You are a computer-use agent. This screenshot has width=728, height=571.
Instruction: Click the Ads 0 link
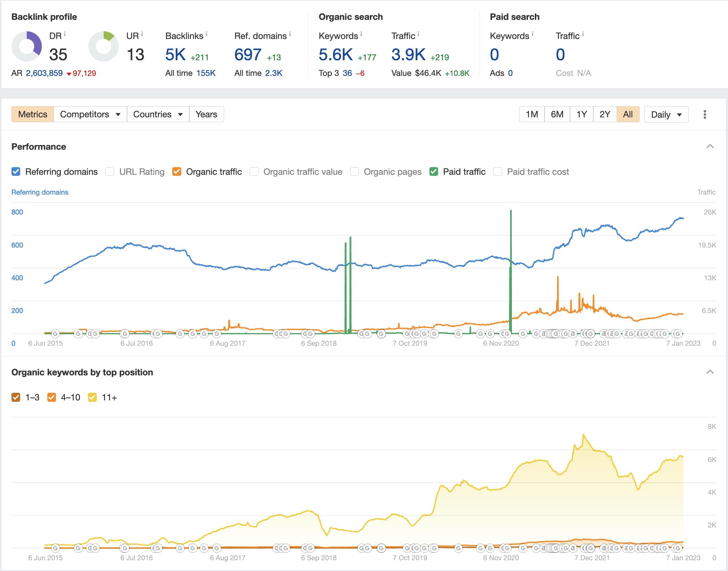[510, 73]
